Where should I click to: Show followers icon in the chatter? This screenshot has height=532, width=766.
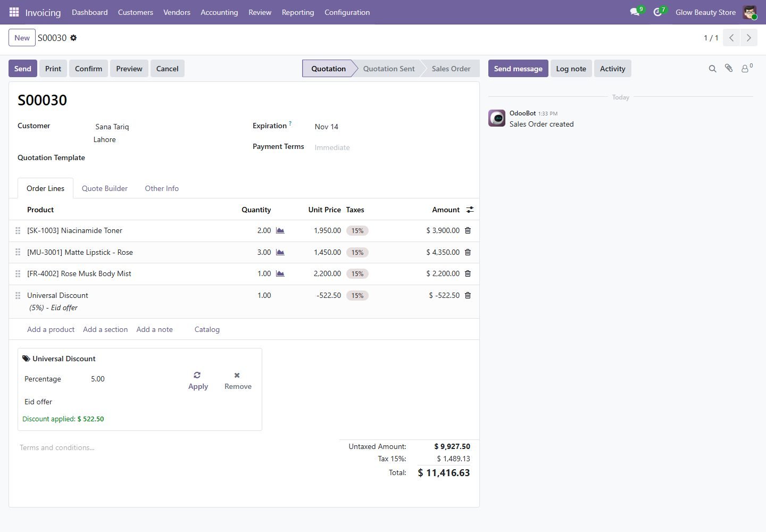(x=747, y=68)
